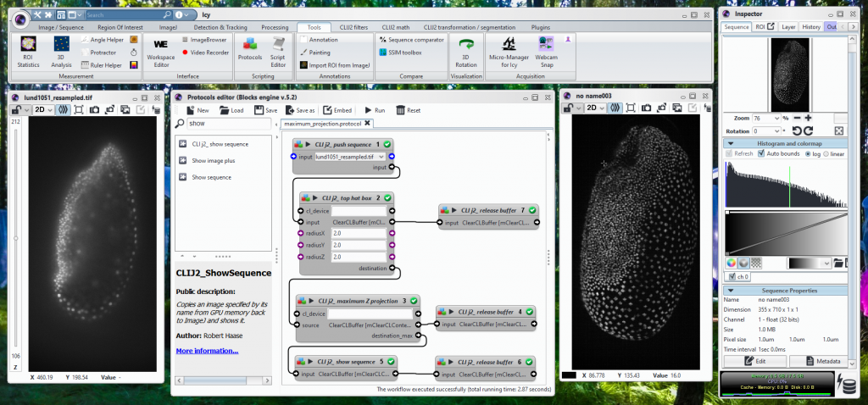The height and width of the screenshot is (405, 868).
Task: Open the ROI Statistics tool
Action: click(28, 49)
